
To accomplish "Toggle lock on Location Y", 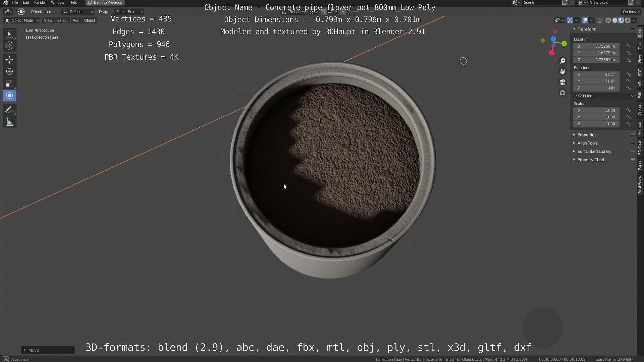I will click(x=629, y=53).
